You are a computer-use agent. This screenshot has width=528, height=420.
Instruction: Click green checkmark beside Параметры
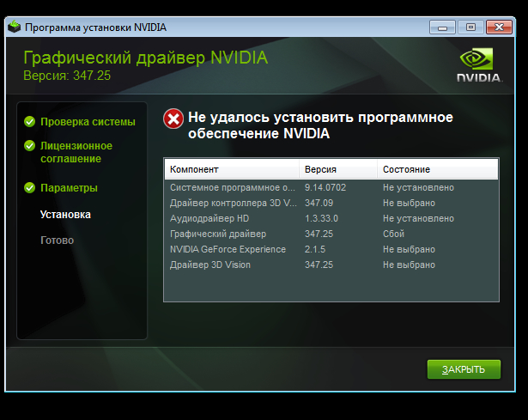(x=30, y=187)
